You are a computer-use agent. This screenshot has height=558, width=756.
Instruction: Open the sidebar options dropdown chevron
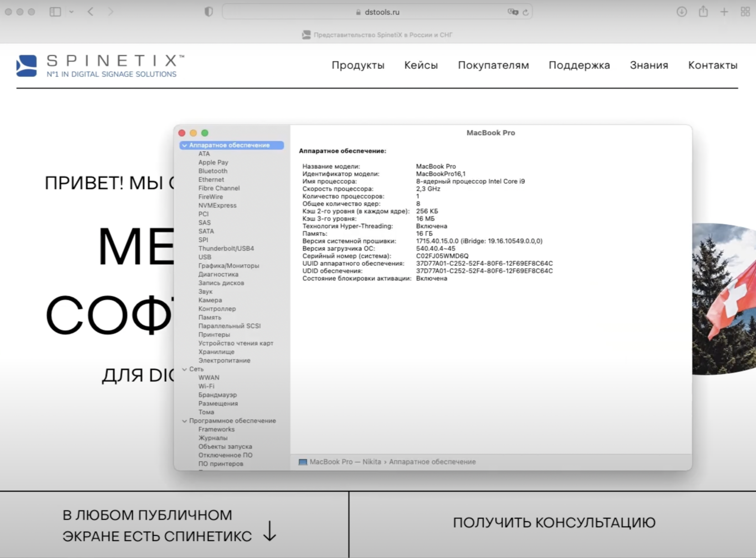click(x=72, y=12)
